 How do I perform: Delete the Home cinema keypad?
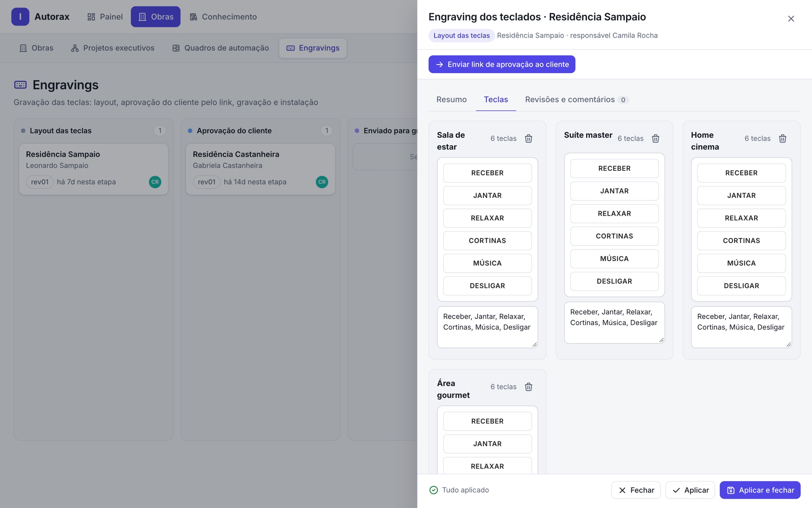click(x=782, y=139)
